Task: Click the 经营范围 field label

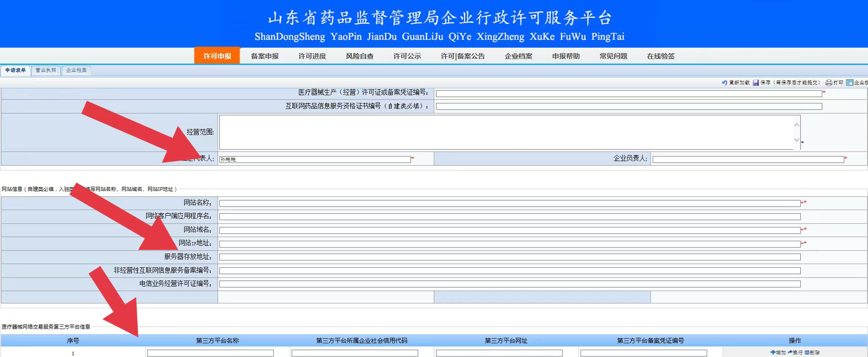Action: (200, 132)
